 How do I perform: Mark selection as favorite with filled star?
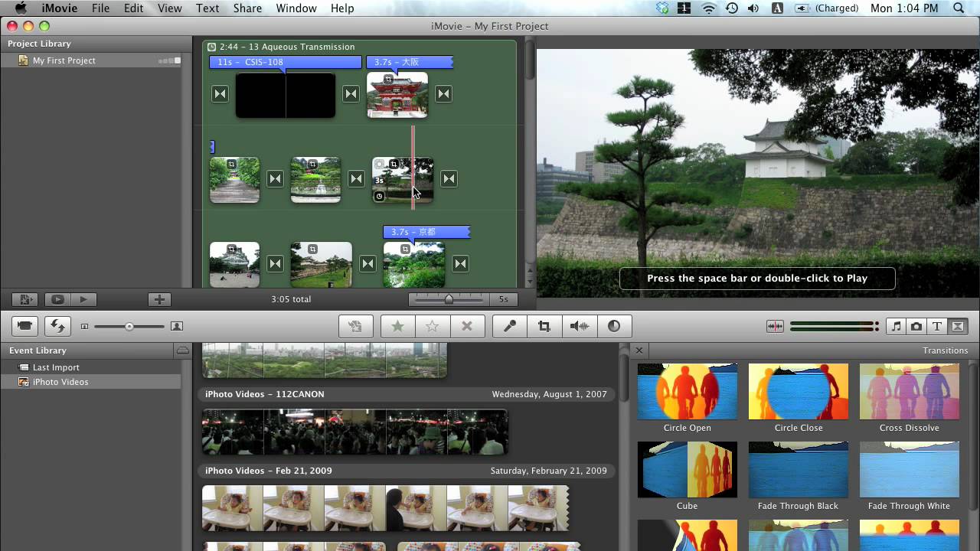pos(398,326)
